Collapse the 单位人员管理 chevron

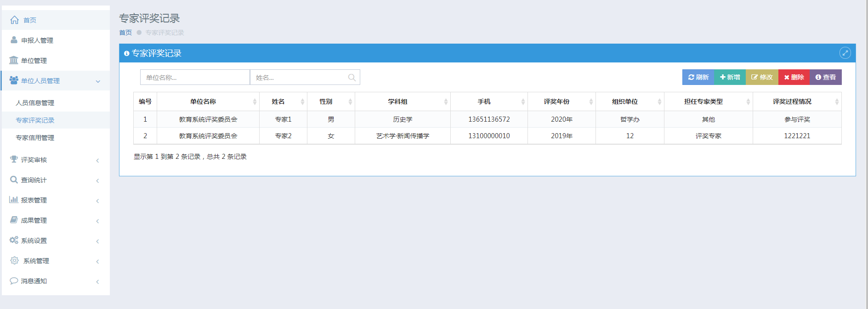coord(98,81)
